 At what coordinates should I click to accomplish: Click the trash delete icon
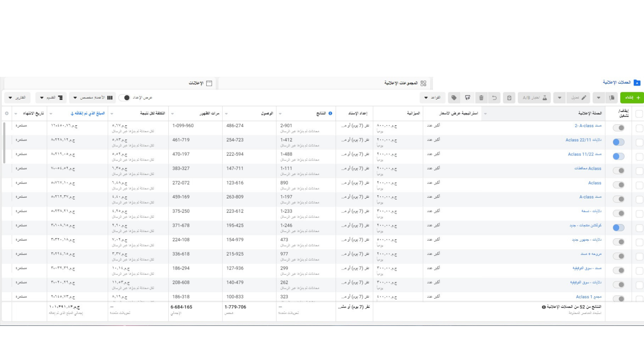tap(481, 98)
